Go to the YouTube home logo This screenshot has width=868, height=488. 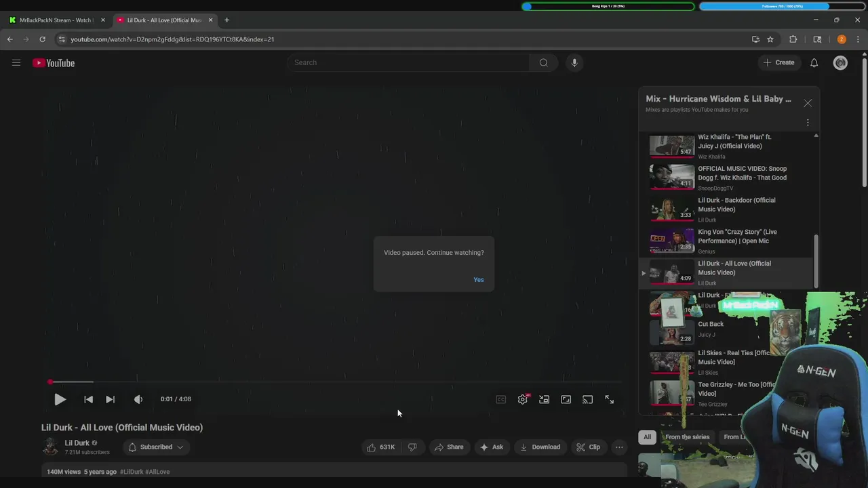(x=54, y=63)
